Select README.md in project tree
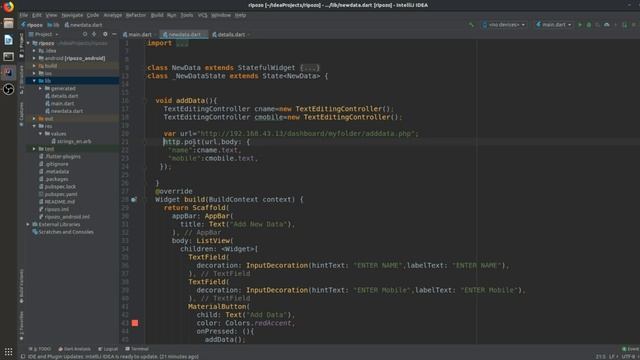The height and width of the screenshot is (360, 640). tap(56, 202)
